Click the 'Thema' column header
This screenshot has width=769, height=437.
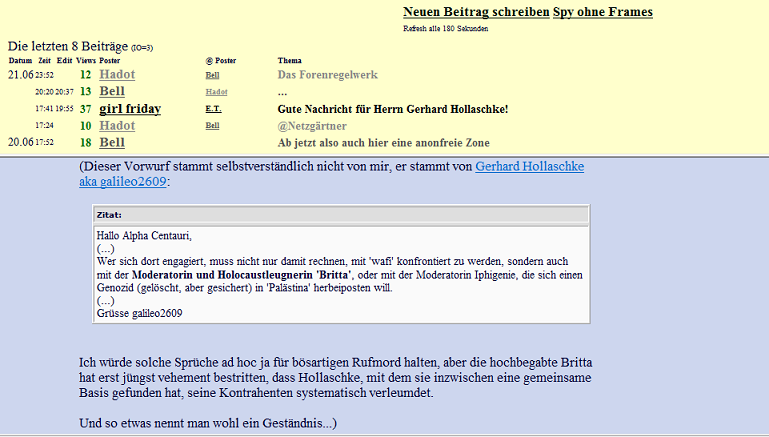289,61
